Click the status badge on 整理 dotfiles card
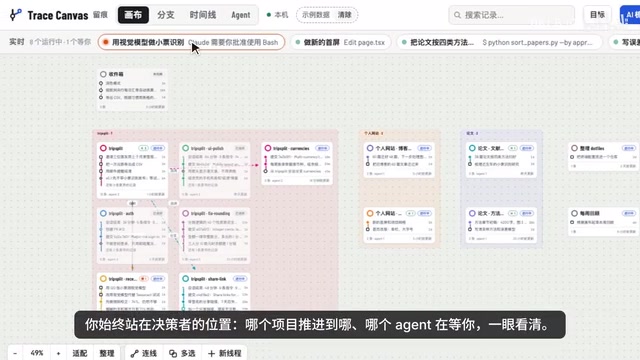Screen dimensions: 640x360 click(629, 148)
